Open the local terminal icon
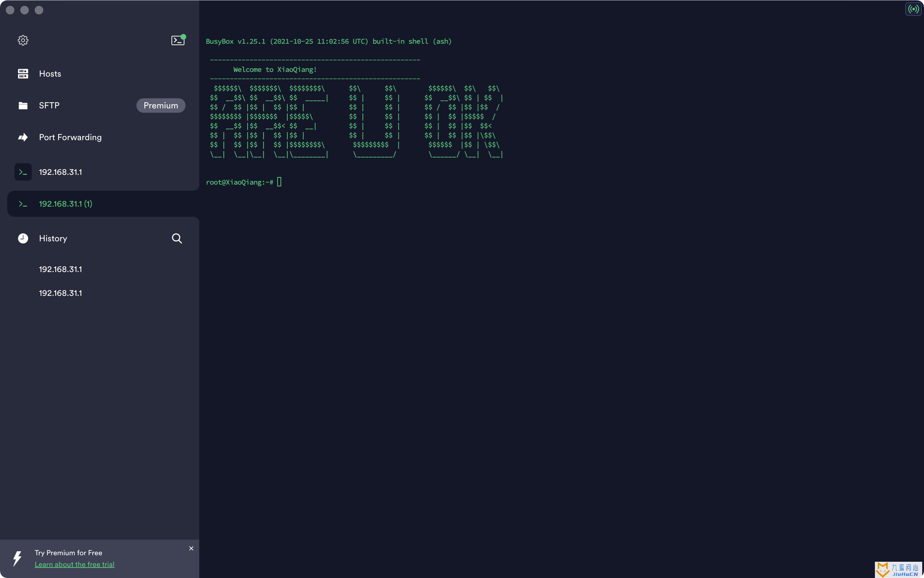 click(x=178, y=40)
